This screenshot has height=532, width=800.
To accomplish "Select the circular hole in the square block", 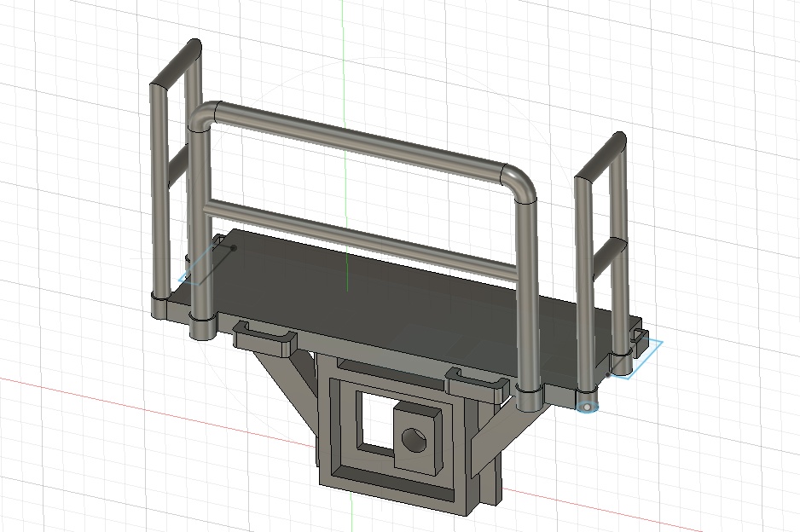I will point(414,439).
